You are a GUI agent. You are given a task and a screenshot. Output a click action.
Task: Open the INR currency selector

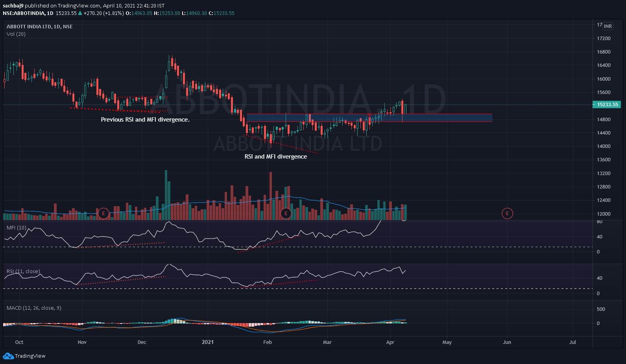tap(608, 26)
